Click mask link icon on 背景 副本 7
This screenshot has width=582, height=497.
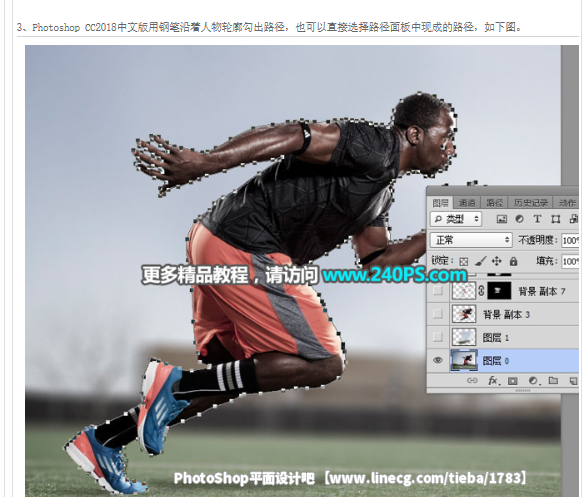481,291
